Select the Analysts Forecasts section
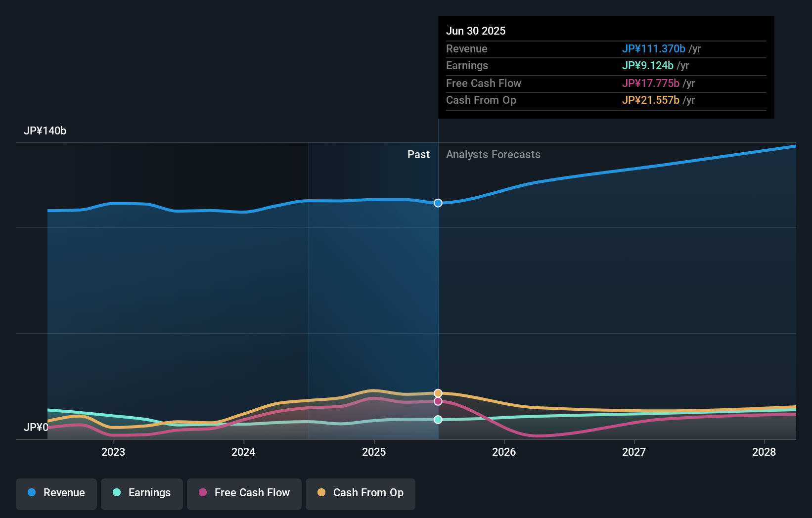The height and width of the screenshot is (518, 812). [x=493, y=154]
